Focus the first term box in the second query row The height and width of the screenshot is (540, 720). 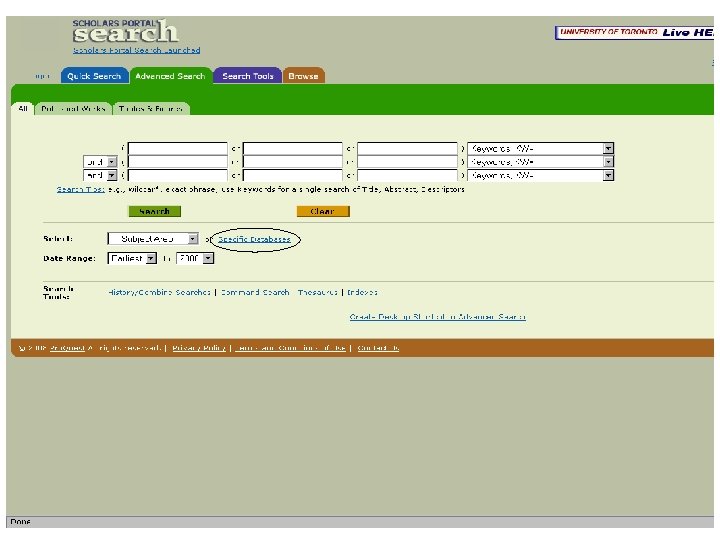click(x=178, y=162)
